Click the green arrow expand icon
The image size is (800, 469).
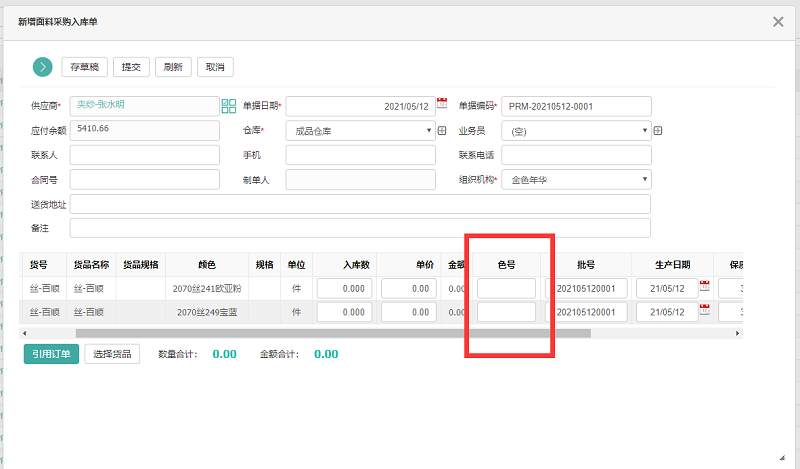(x=42, y=67)
